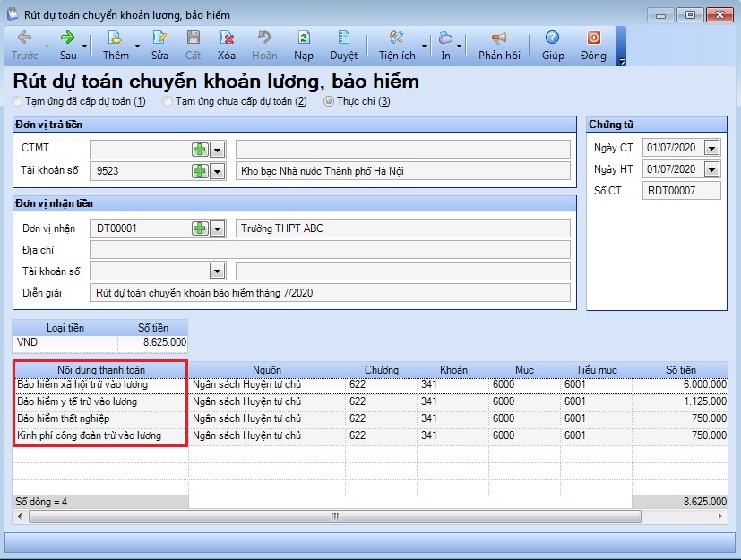Click Mục column header
Screen dimensions: 741x560
pyautogui.click(x=524, y=369)
